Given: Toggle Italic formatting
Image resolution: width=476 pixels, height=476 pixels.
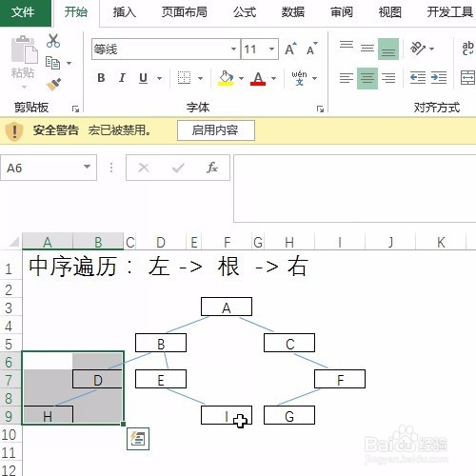Looking at the screenshot, I should click(x=122, y=78).
